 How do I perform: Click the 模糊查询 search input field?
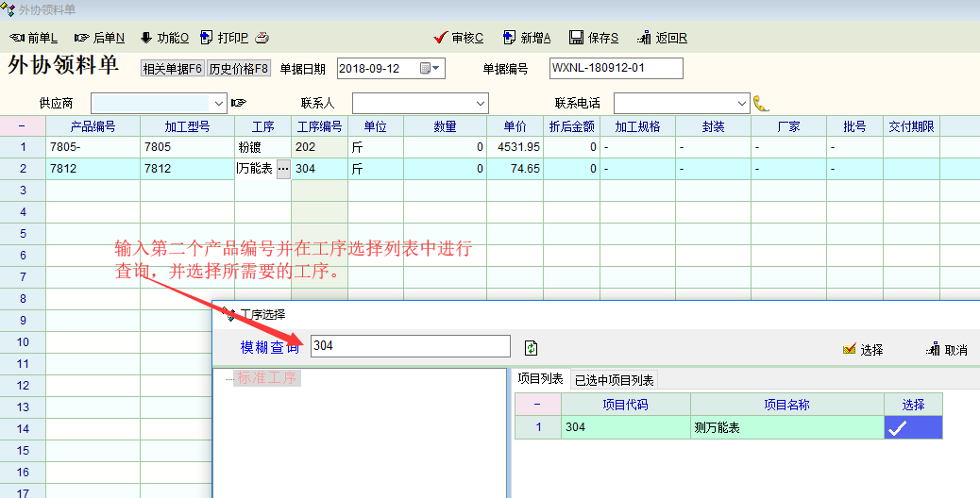click(x=410, y=346)
